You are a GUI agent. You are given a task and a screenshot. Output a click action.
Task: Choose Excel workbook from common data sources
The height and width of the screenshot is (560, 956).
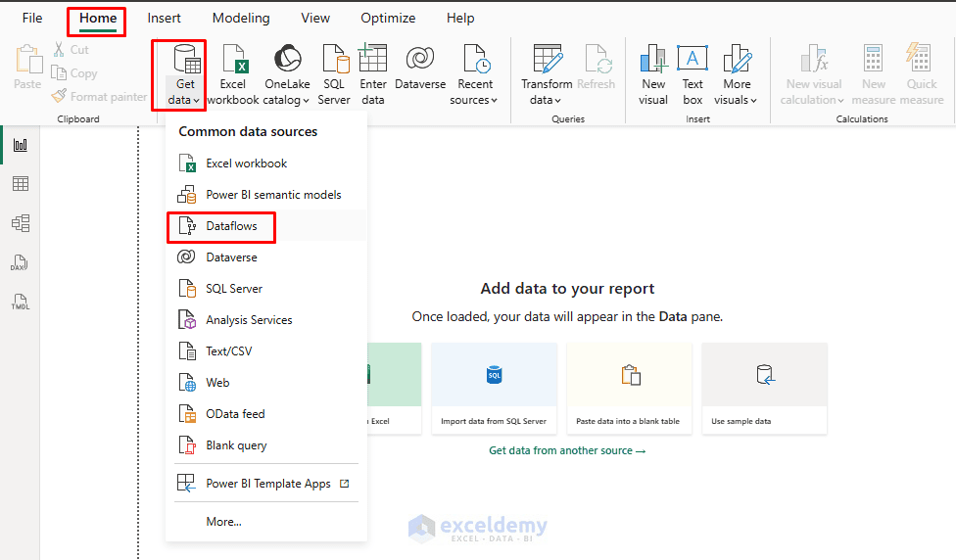[x=266, y=163]
